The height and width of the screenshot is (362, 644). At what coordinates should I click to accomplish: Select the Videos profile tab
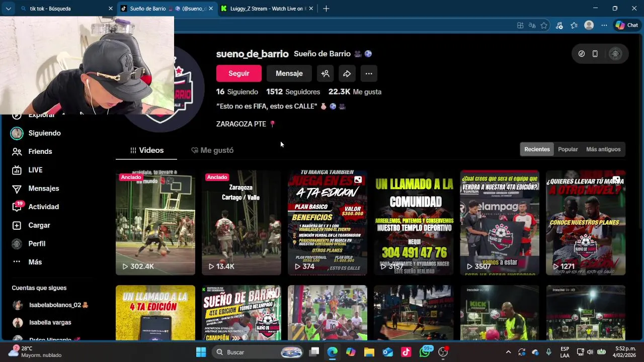(146, 150)
